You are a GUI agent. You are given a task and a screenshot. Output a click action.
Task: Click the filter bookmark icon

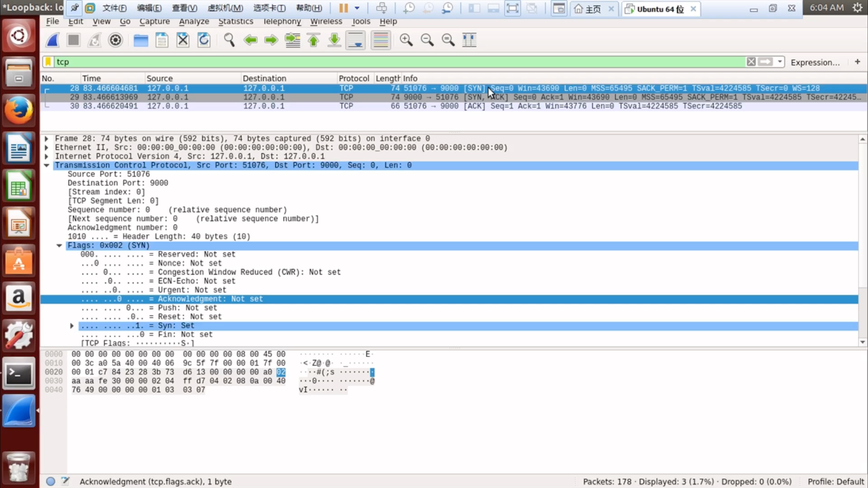click(48, 62)
